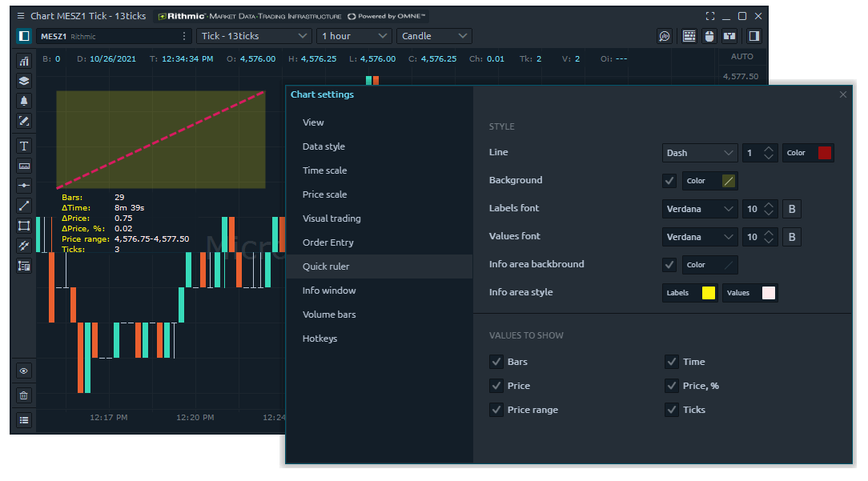
Task: Disable the Time value checkbox
Action: click(672, 362)
